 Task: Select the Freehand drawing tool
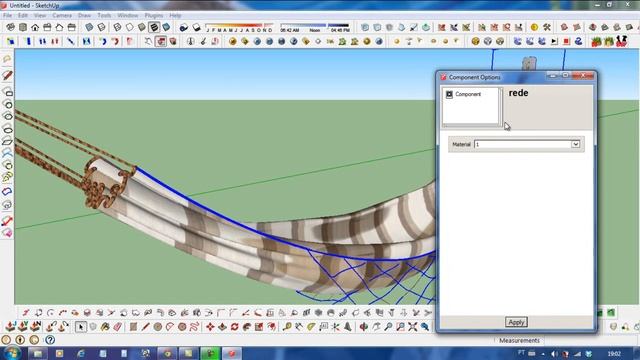click(x=194, y=327)
